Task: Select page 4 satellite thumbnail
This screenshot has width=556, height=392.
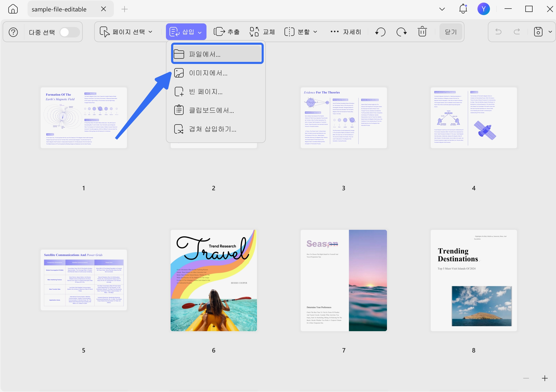Action: pos(474,118)
